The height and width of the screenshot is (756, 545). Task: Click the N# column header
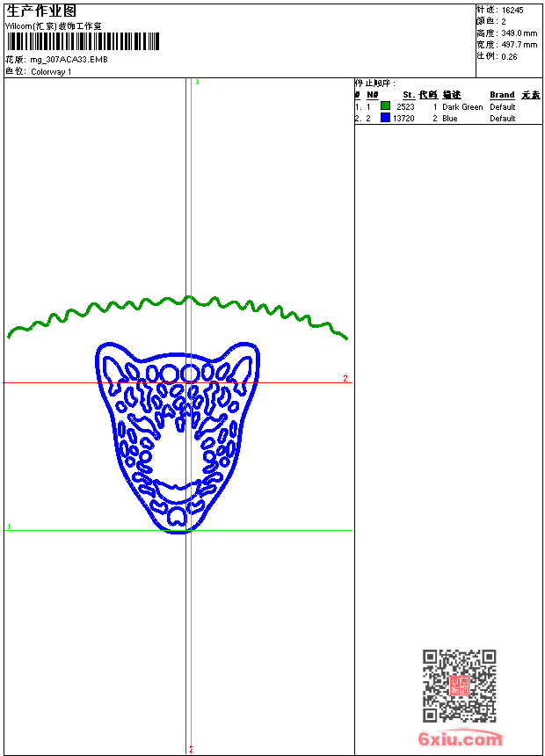(x=373, y=95)
